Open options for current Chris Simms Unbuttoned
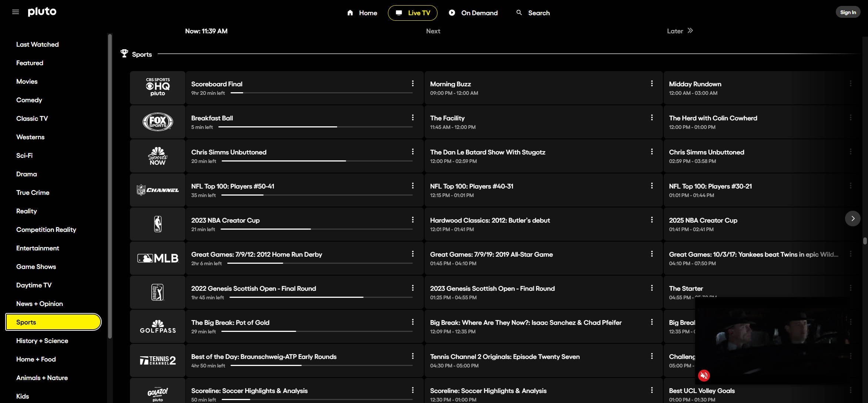 (413, 152)
